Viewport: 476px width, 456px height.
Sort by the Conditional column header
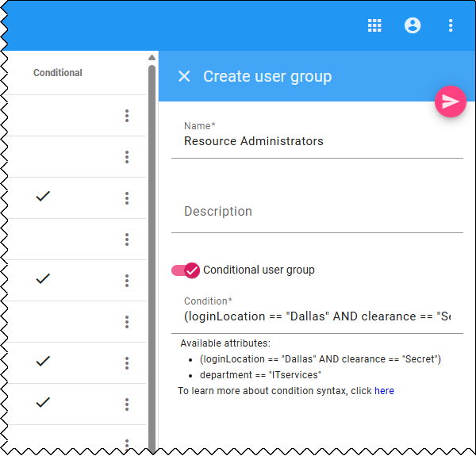(58, 73)
